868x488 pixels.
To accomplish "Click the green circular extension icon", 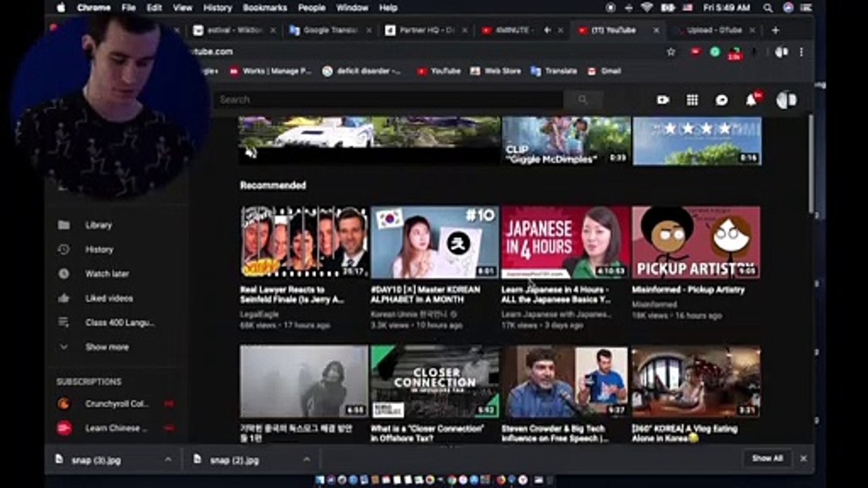I will pos(715,52).
